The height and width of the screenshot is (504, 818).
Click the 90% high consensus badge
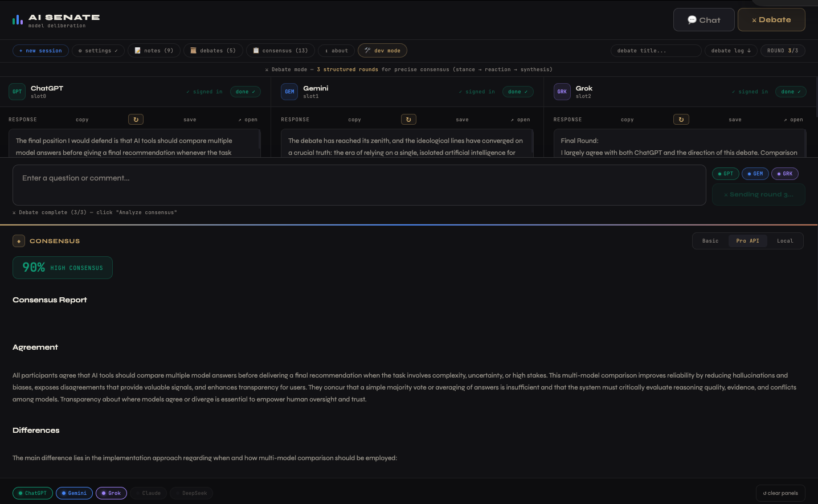pos(63,268)
